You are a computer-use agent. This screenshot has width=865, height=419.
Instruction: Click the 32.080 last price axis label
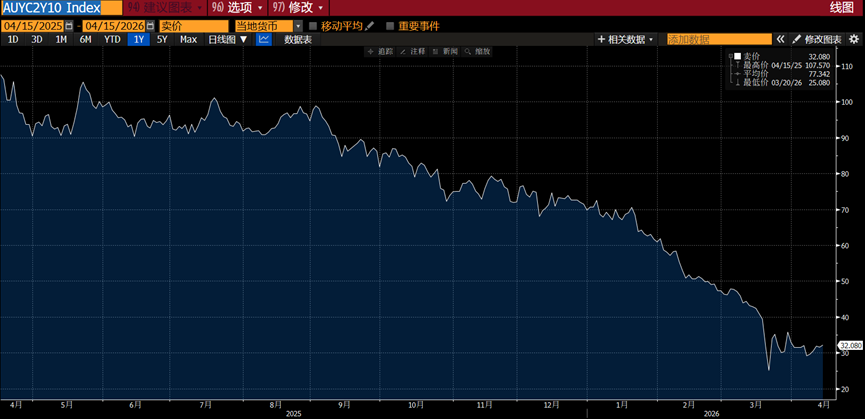click(x=850, y=346)
